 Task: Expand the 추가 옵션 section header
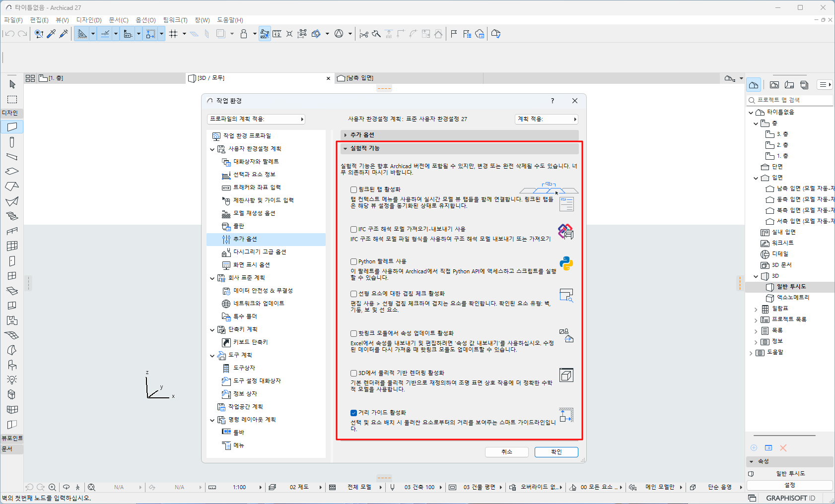coord(460,135)
